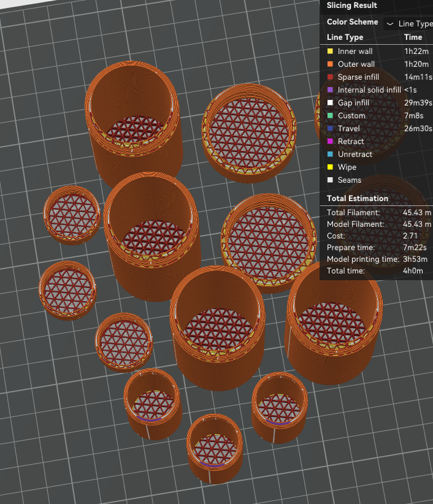The image size is (433, 504).
Task: Click the Time column header
Action: (413, 37)
